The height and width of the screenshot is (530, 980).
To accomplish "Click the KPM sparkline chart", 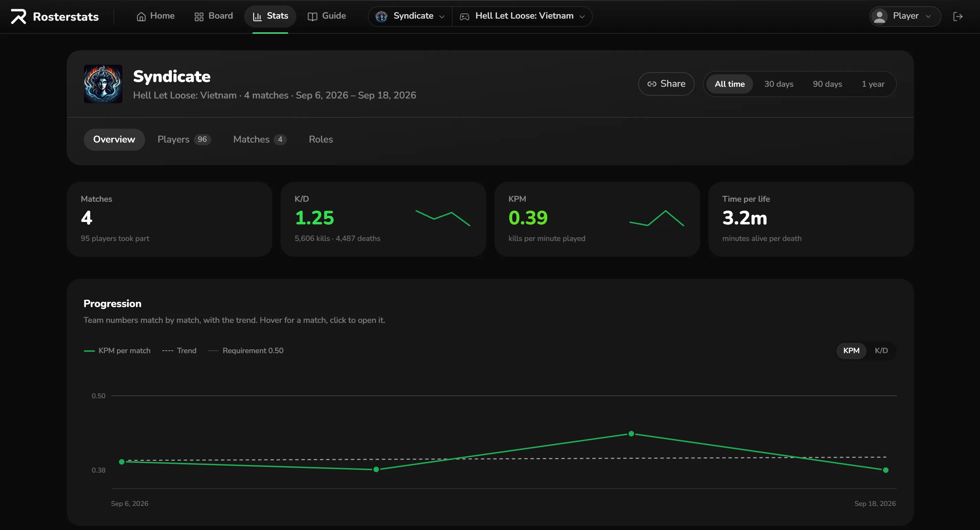I will [657, 218].
